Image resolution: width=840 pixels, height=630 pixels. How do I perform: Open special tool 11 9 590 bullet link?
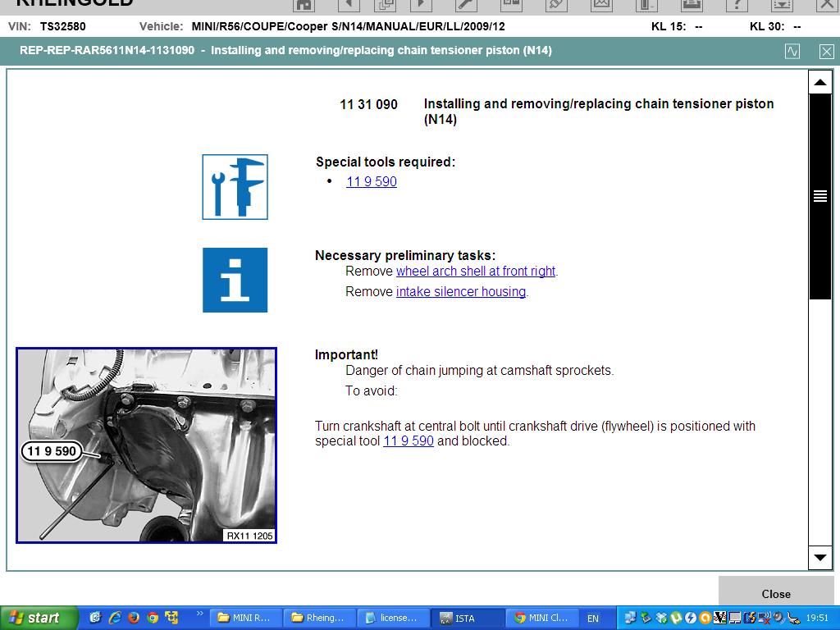pyautogui.click(x=371, y=182)
